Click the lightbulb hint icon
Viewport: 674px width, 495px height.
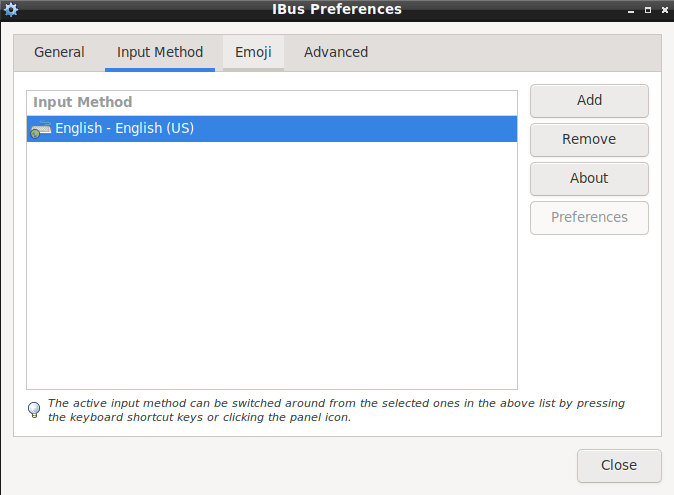tap(34, 409)
